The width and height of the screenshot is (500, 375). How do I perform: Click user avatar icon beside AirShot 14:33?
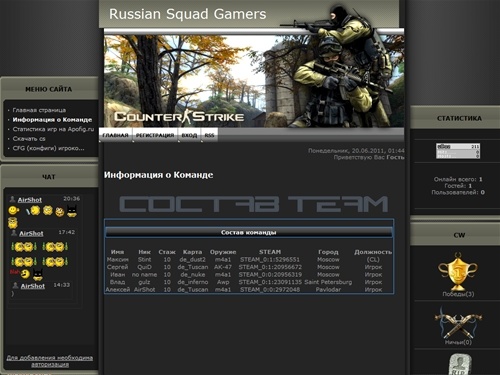[15, 286]
